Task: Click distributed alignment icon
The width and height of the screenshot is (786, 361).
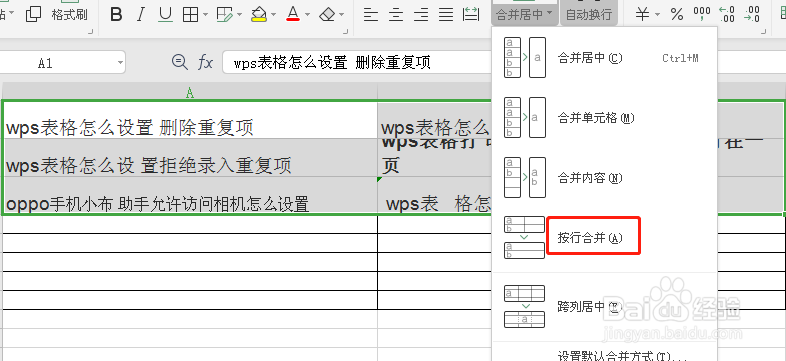Action: [x=471, y=15]
